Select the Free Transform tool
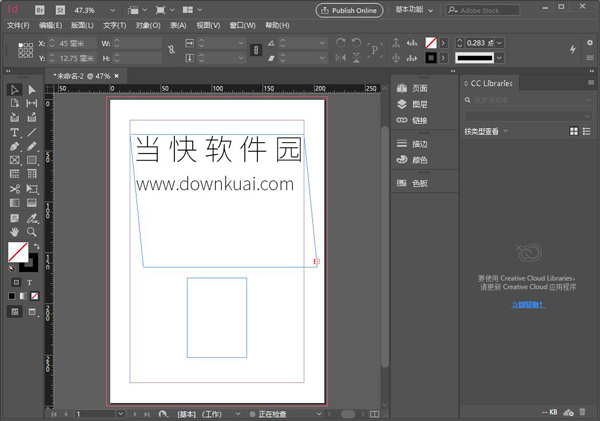Viewport: 600px width, 421px height. tap(32, 189)
